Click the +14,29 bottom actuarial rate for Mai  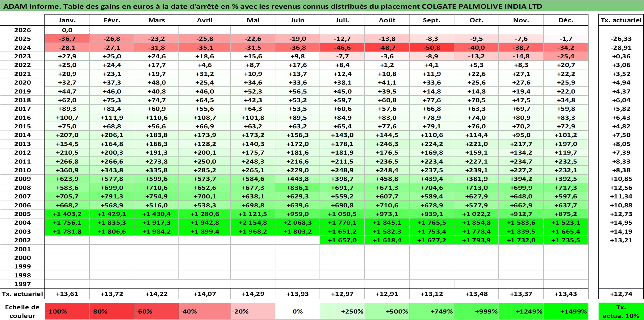point(253,294)
